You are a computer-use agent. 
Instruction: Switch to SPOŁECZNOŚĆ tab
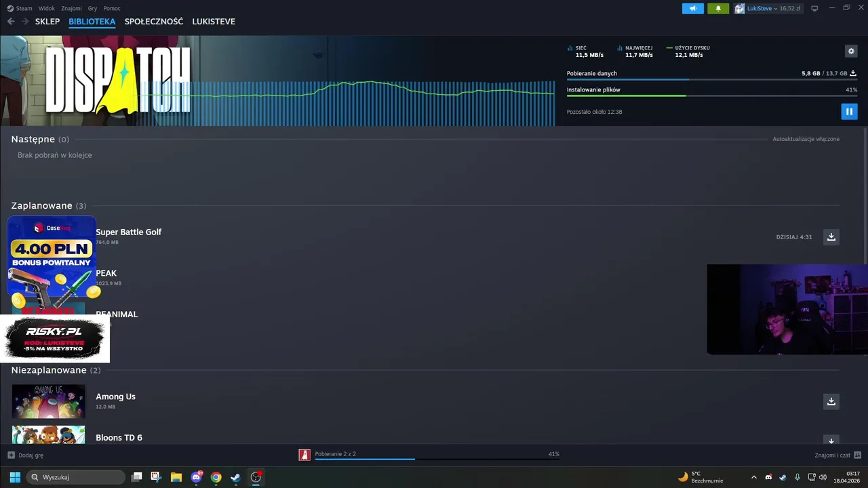tap(154, 22)
